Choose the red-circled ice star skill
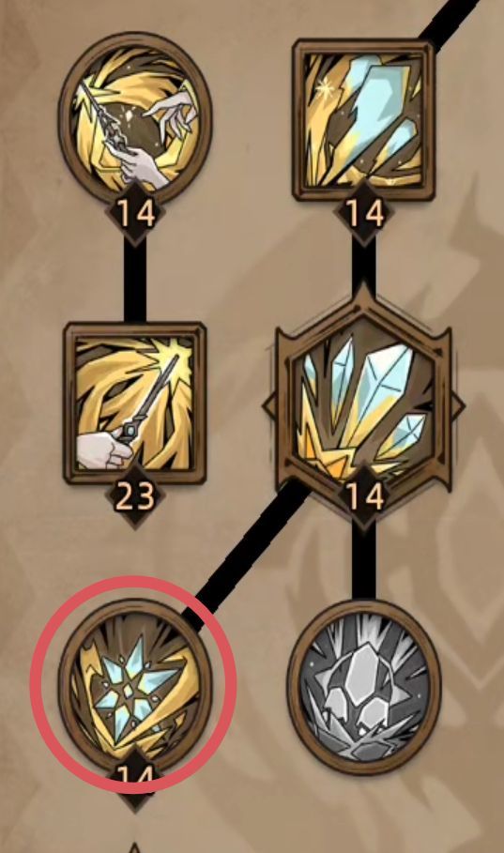This screenshot has width=504, height=853. coord(135,685)
